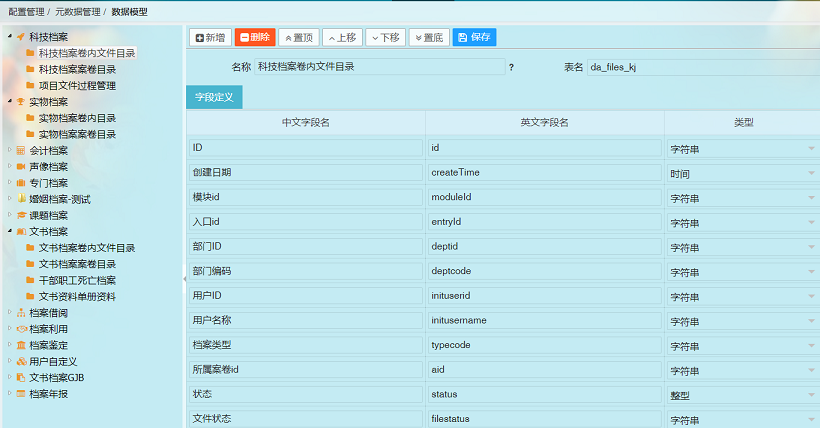Select 干部职工死亡档案 folder in the tree
This screenshot has width=820, height=428.
(77, 280)
